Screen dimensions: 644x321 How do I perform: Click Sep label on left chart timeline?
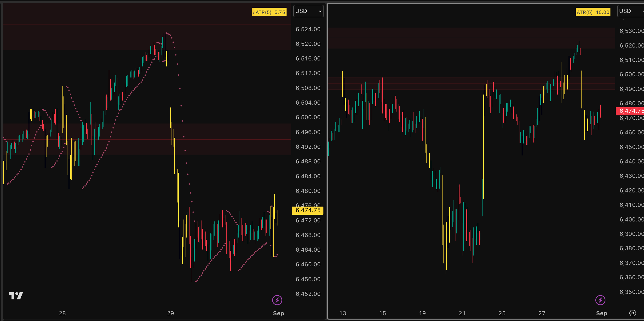[x=278, y=313]
